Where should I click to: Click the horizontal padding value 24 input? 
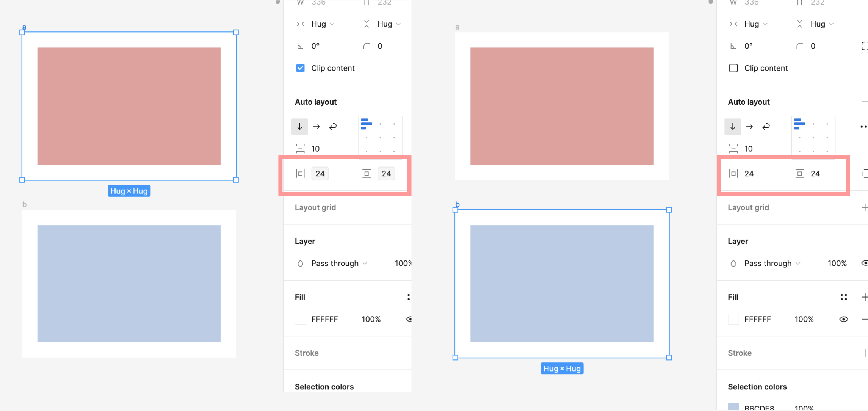(320, 173)
